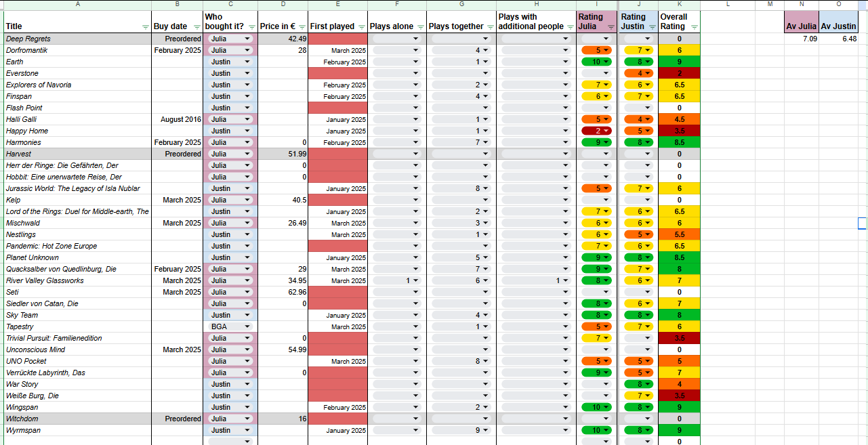Open the 'Plays with additional people' filter icon

tap(571, 27)
